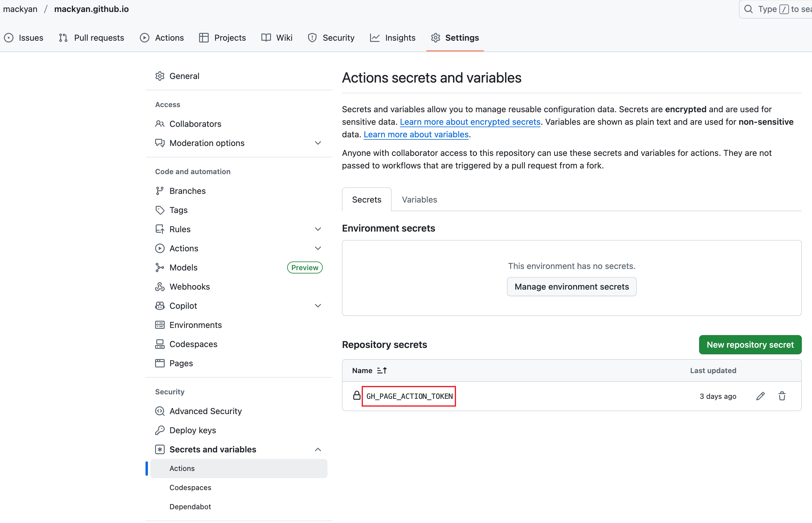Open the Wiki tab
This screenshot has height=523, width=812.
click(277, 38)
